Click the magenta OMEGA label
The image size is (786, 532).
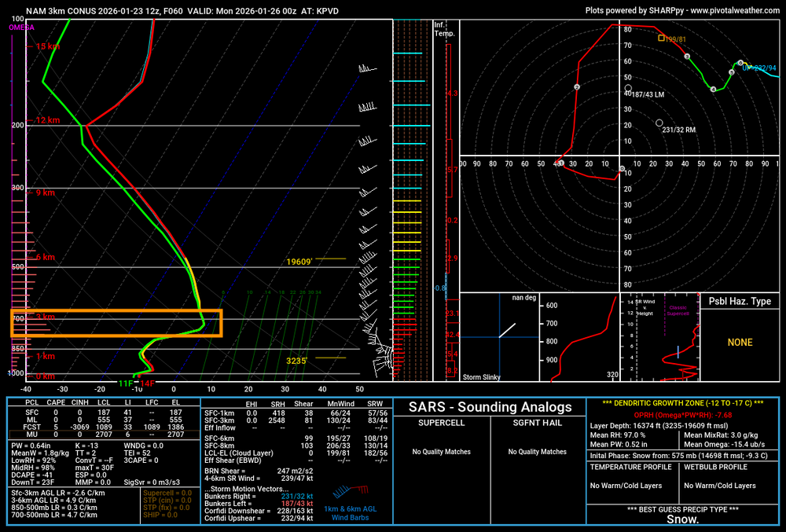(21, 28)
